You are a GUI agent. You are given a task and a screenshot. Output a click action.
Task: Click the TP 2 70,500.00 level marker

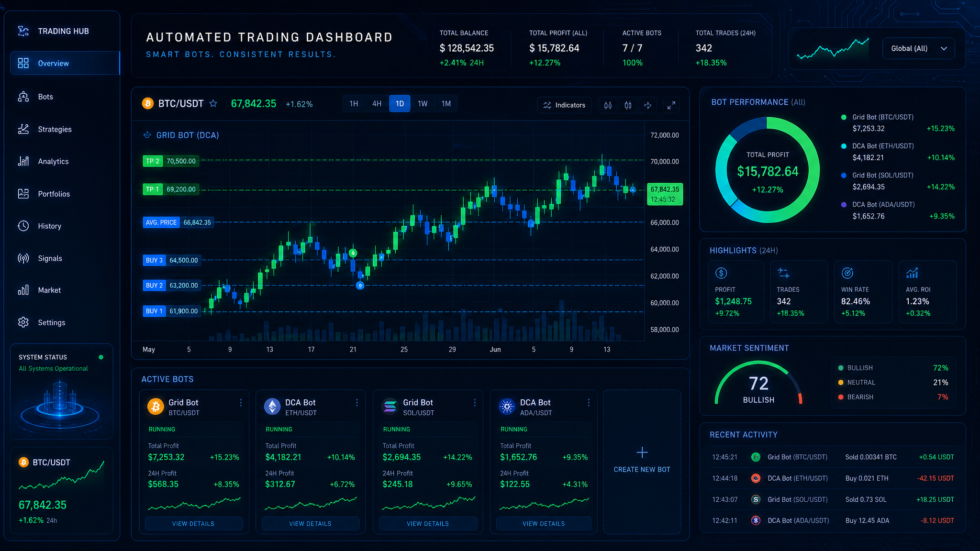coord(171,161)
